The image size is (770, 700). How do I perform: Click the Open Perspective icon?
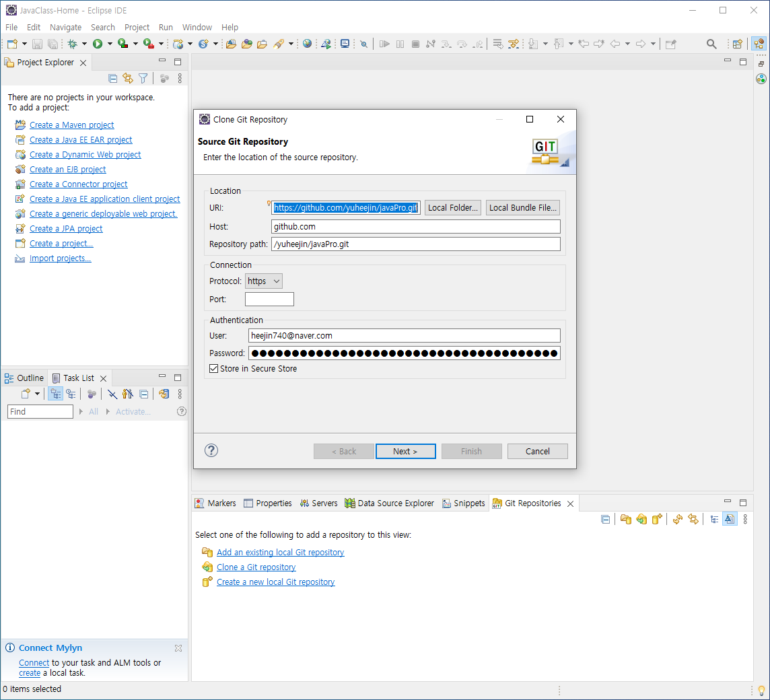[x=737, y=44]
